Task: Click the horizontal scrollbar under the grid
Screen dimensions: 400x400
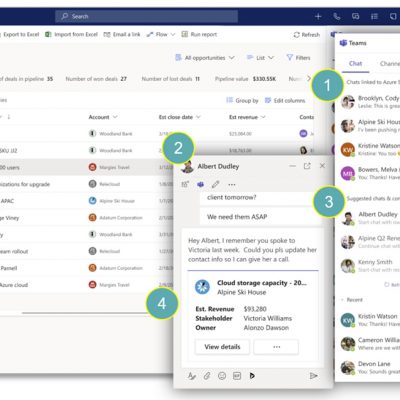Action: (x=85, y=313)
